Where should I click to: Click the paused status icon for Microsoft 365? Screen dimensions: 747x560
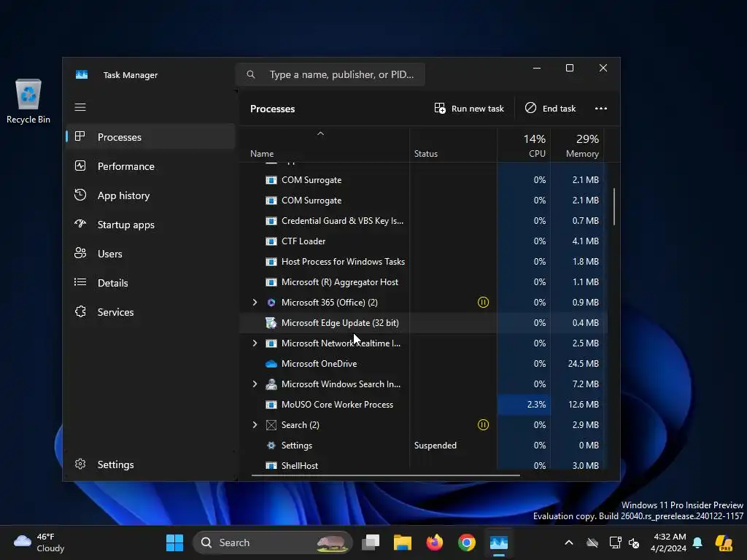(483, 303)
